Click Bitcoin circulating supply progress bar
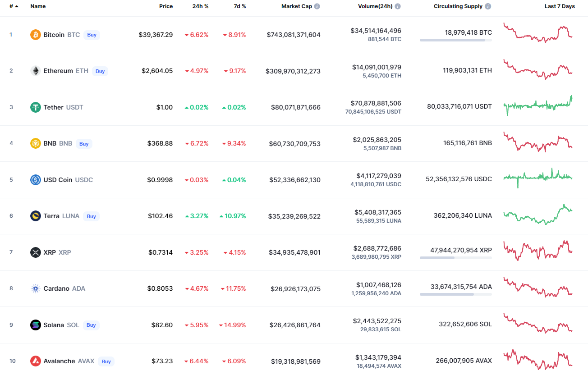Screen dimensions: 588x375 pyautogui.click(x=456, y=40)
